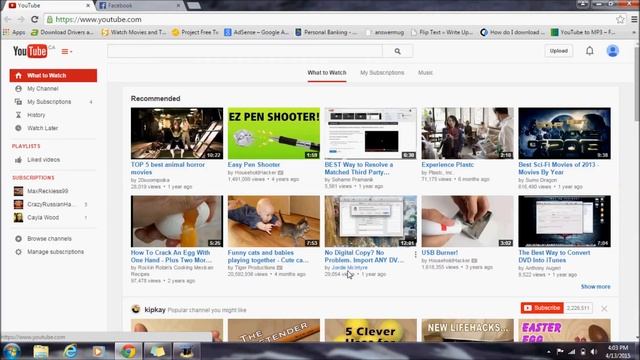
Task: Switch to the Music tab
Action: coord(425,73)
